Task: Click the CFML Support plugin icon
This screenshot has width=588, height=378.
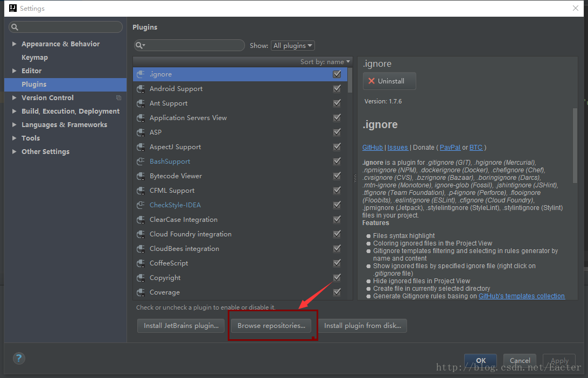Action: pyautogui.click(x=141, y=191)
